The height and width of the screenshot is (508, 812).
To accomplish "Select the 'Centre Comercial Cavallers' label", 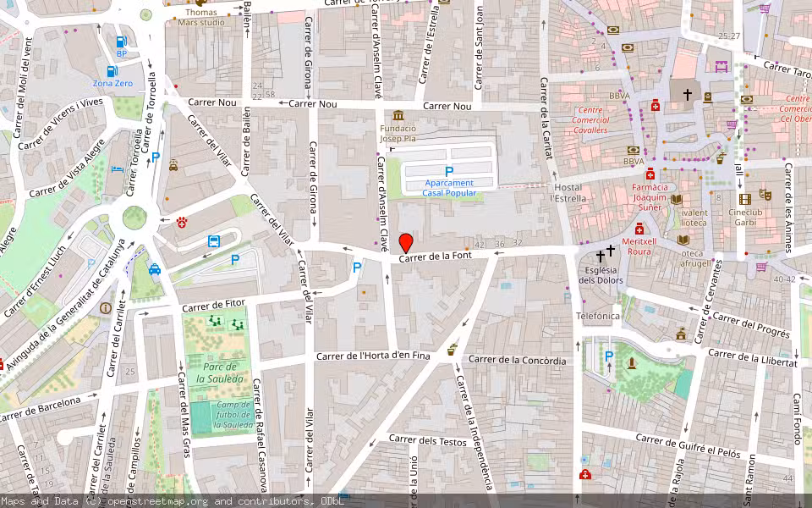I will [590, 119].
